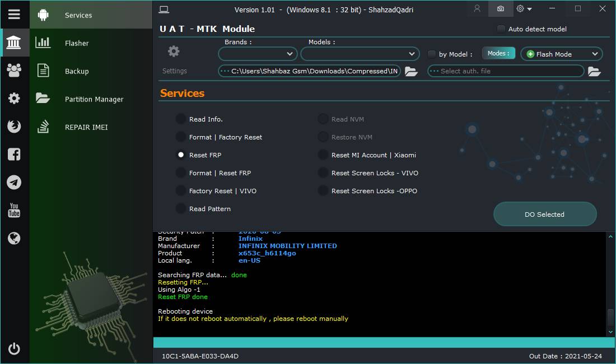The width and height of the screenshot is (616, 364).
Task: Browse folder icon next to firmware path
Action: (411, 72)
